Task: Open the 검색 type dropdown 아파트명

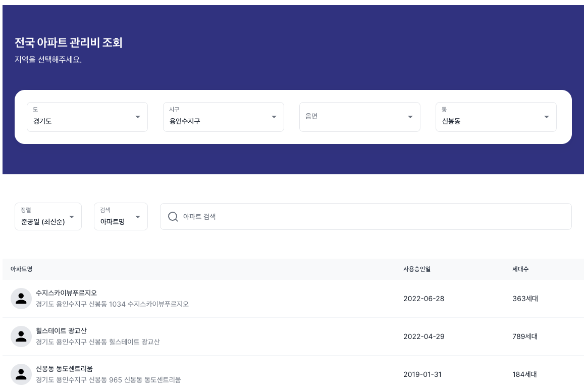Action: [x=121, y=217]
